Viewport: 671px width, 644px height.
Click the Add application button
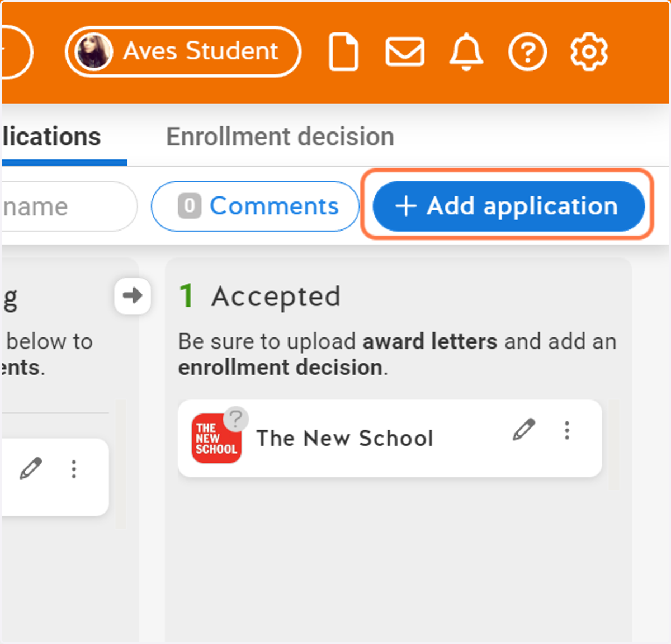click(x=508, y=206)
